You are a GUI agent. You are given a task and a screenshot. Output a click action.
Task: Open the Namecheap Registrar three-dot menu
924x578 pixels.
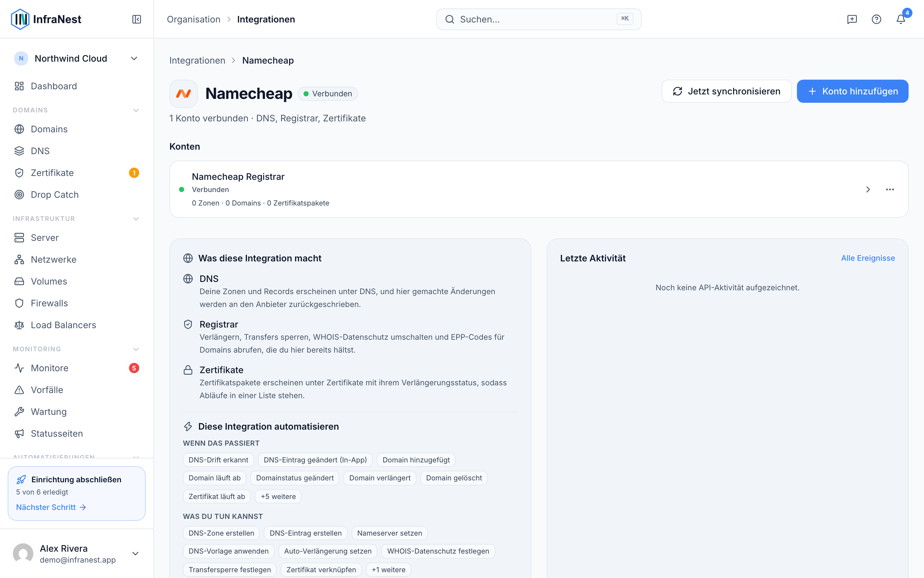point(890,189)
